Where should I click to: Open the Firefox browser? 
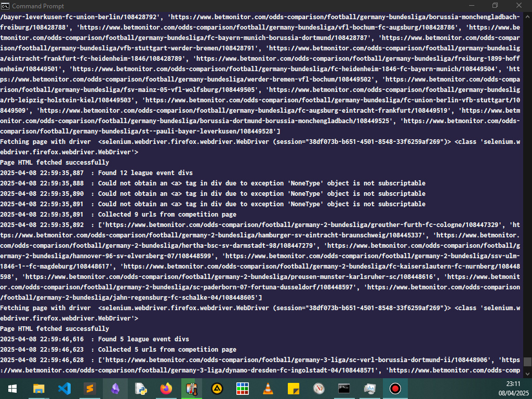point(166,388)
